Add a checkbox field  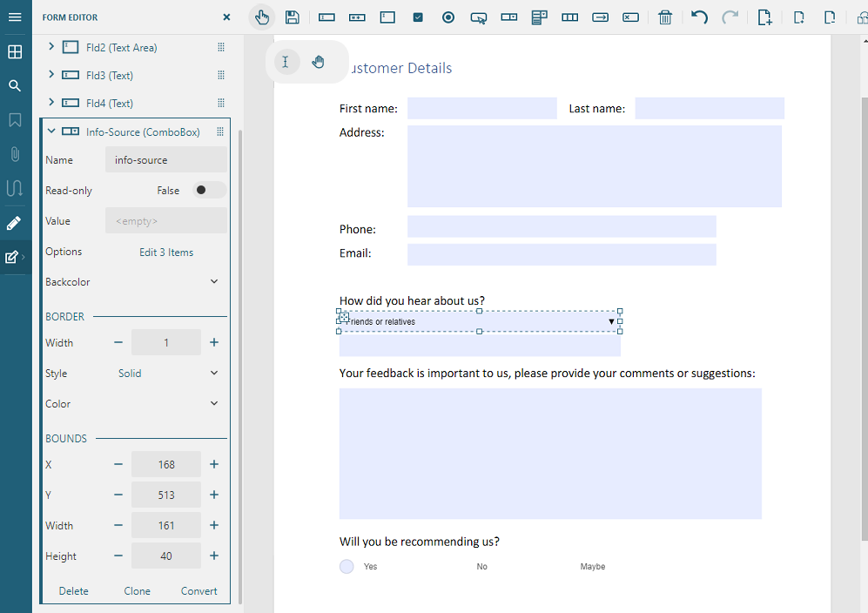[x=418, y=17]
